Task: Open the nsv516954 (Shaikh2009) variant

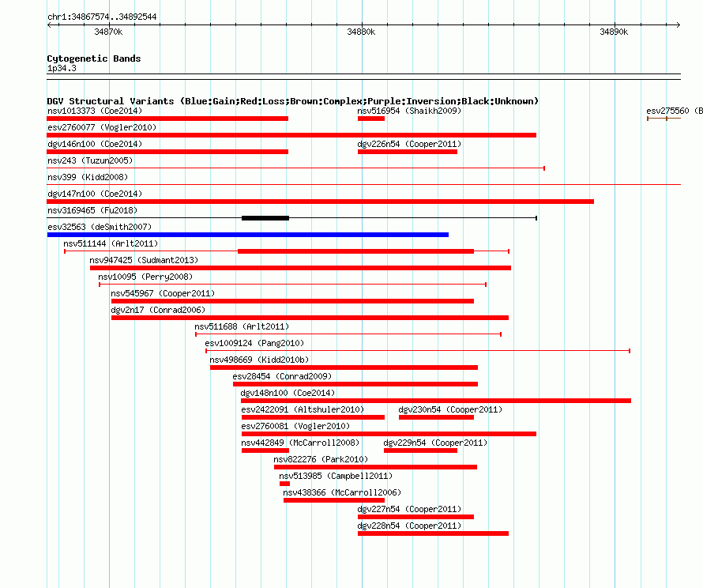Action: [x=409, y=111]
